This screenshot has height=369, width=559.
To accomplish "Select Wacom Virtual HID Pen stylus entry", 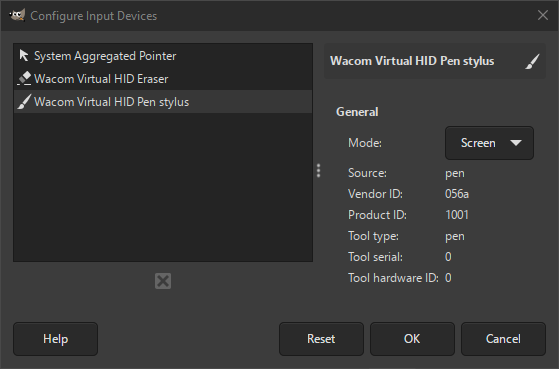I will (x=163, y=102).
